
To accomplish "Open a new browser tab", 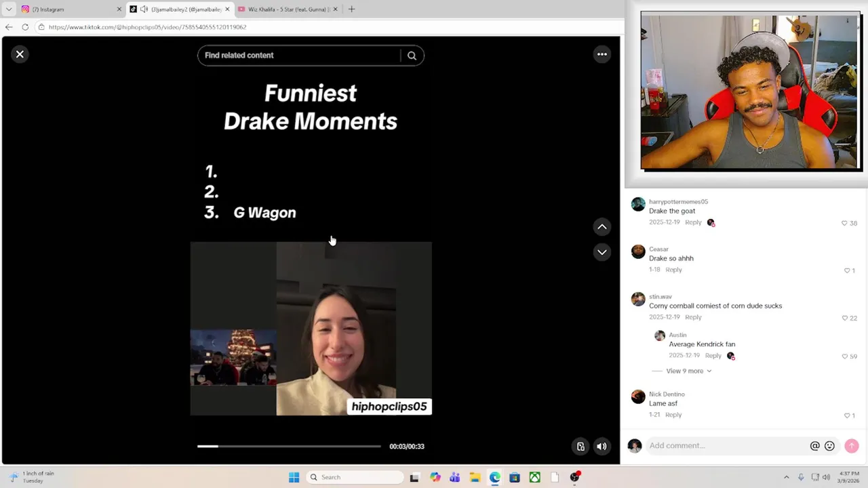I will tap(351, 9).
